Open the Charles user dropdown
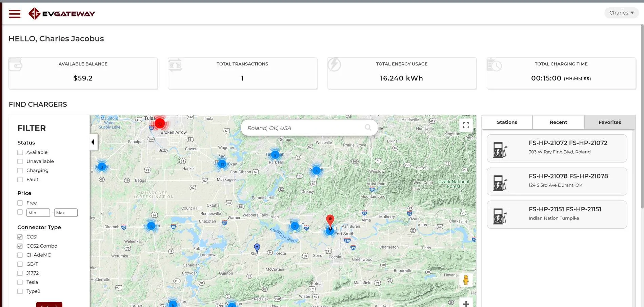This screenshot has width=644, height=307. (621, 13)
